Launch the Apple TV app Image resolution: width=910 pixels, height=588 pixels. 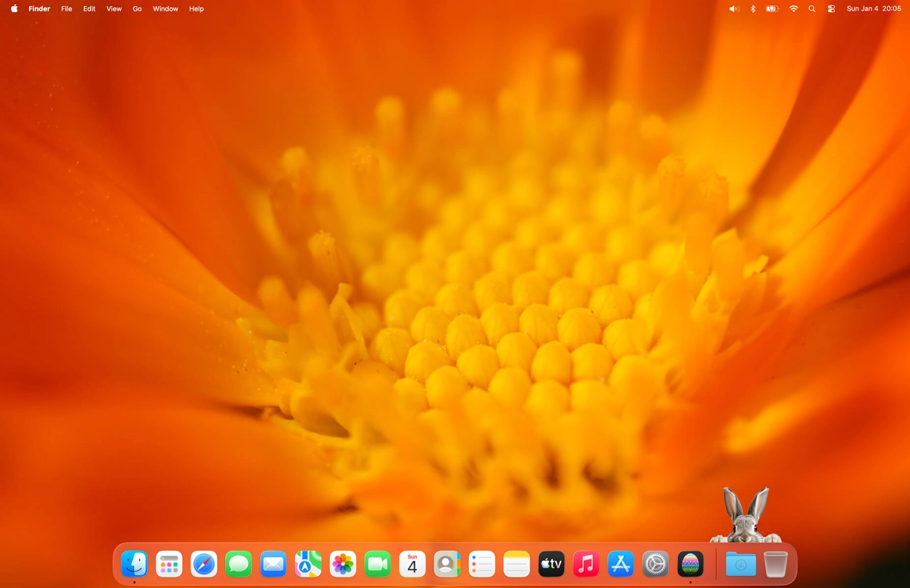point(551,564)
